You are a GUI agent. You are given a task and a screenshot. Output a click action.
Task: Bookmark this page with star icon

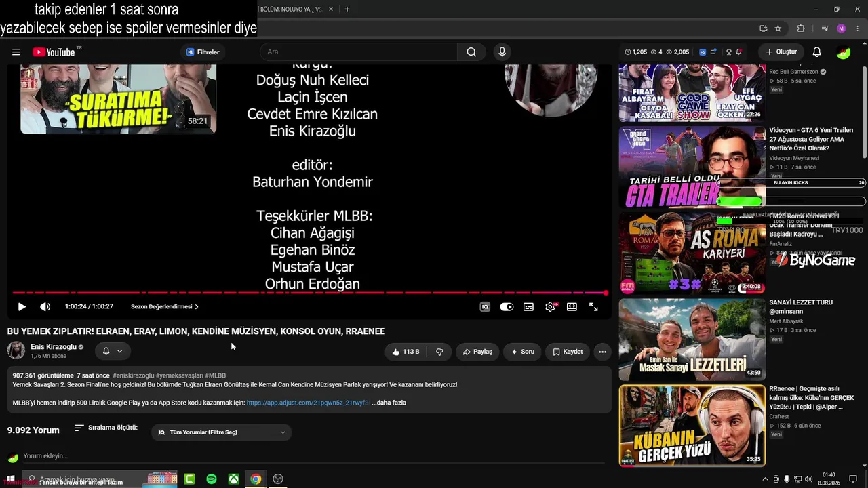point(778,28)
